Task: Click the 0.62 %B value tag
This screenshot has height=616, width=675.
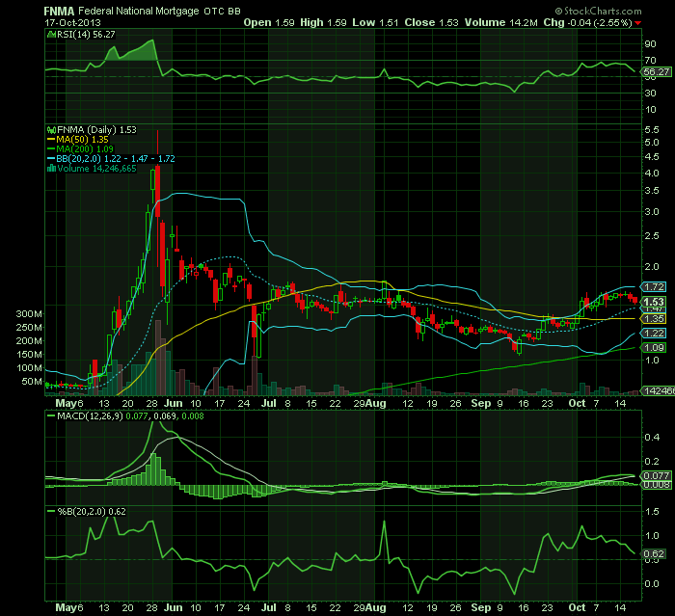Action: (x=654, y=554)
